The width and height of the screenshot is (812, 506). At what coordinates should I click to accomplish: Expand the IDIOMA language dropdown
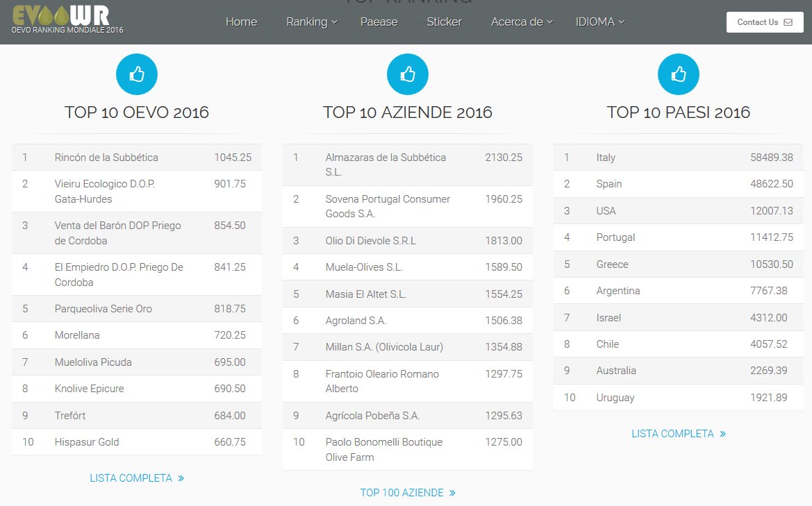click(x=600, y=22)
